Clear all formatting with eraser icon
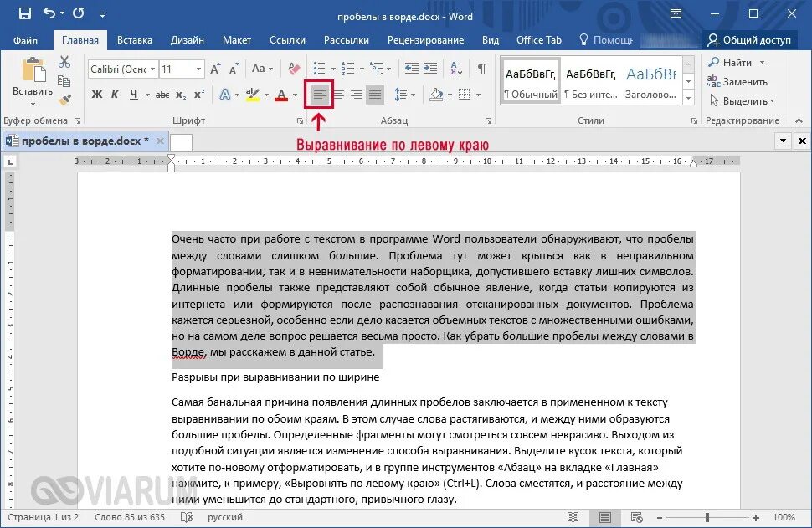Image resolution: width=812 pixels, height=528 pixels. point(294,69)
